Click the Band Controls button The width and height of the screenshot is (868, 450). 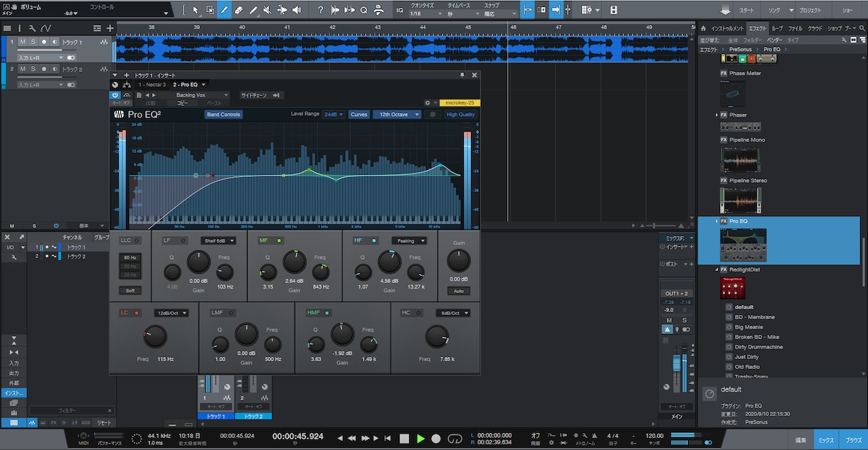coord(223,114)
